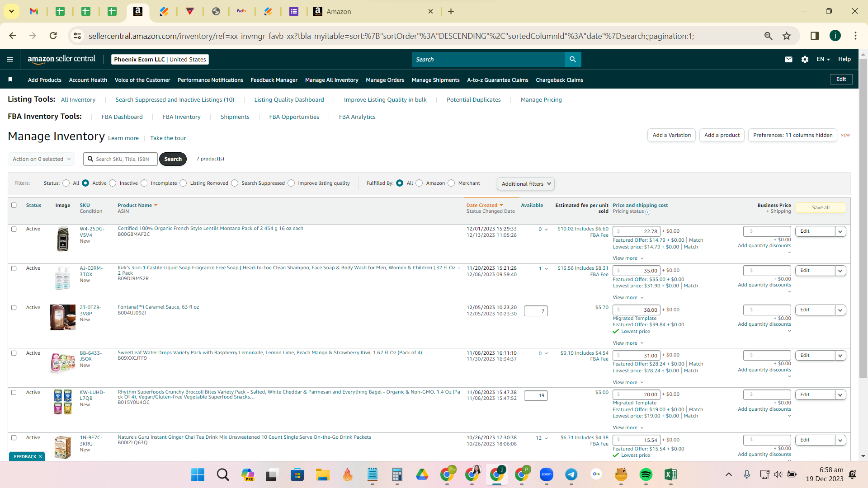Check the Fontana Caramel Sauce row checkbox
Viewport: 868px width, 488px height.
point(14,308)
